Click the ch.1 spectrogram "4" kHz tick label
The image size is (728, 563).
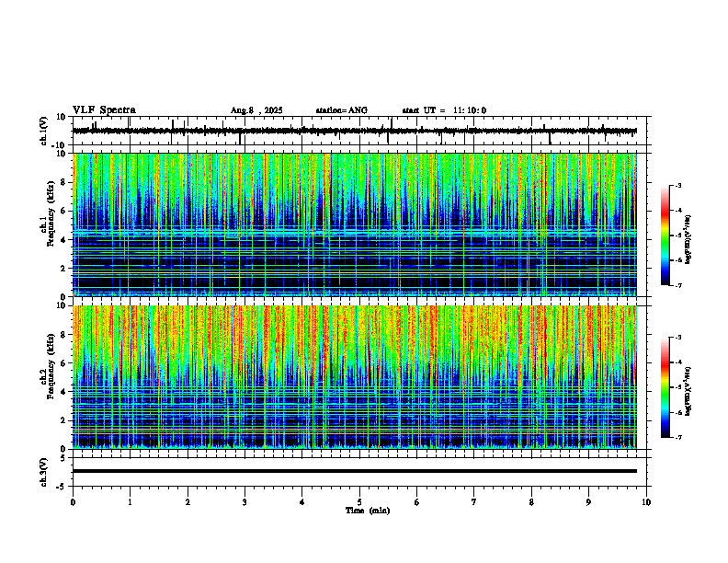64,240
